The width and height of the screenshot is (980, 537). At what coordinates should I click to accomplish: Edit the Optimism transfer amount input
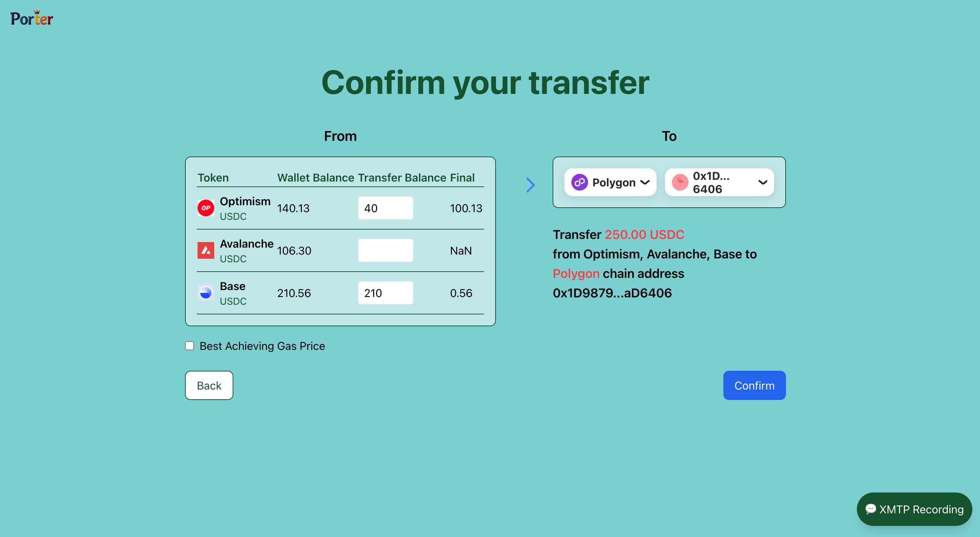[386, 208]
